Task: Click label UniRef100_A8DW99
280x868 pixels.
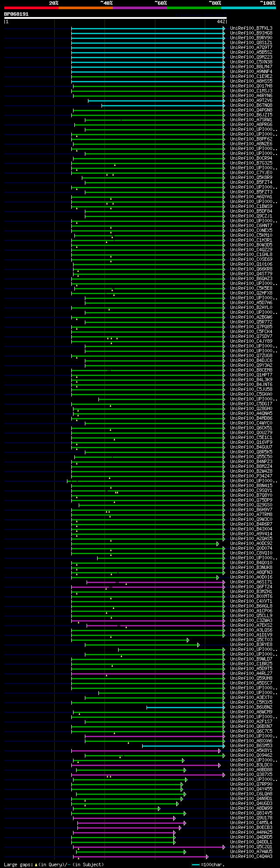Action: coord(251,808)
